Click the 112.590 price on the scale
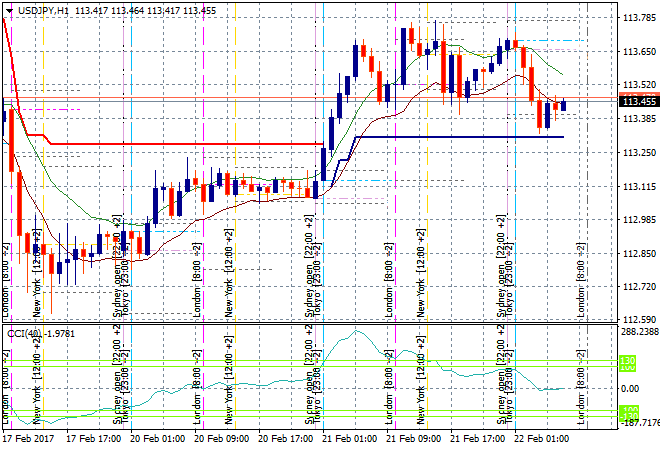Image resolution: width=660 pixels, height=450 pixels. (638, 320)
